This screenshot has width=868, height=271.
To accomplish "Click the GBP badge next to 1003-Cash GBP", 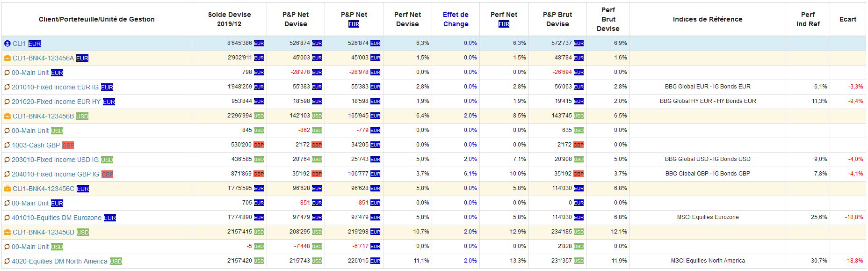I will click(68, 145).
